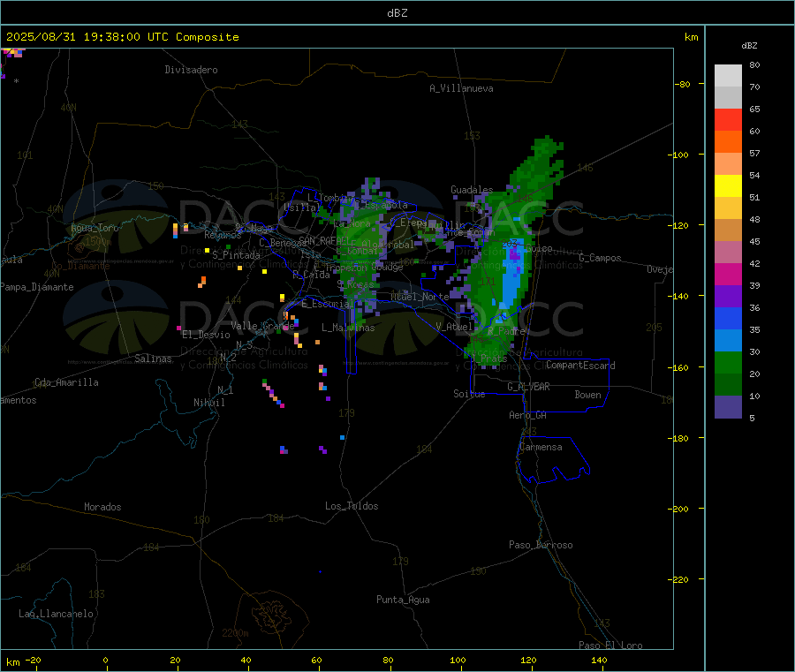Click the Punta_Agua map label
Screen dimensions: 795x672
[403, 600]
